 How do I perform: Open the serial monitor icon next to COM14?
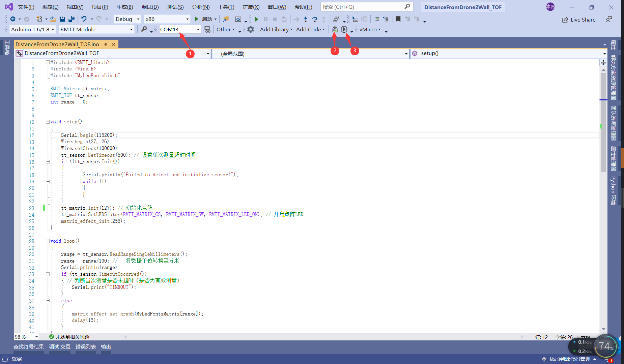pos(207,29)
